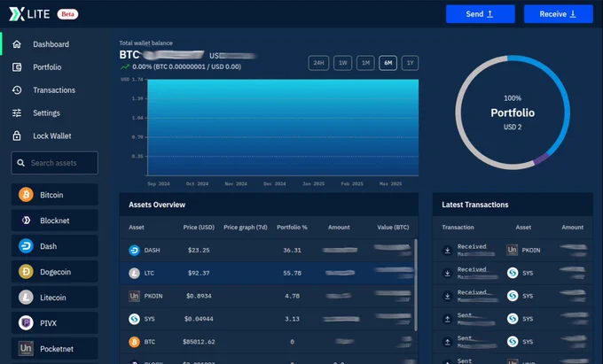Open the Pocketnet asset button
Image resolution: width=603 pixels, height=364 pixels.
pyautogui.click(x=55, y=349)
